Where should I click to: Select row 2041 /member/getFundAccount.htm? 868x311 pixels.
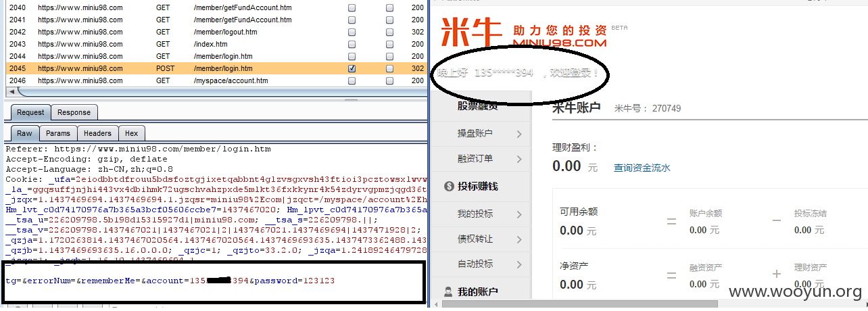216,20
